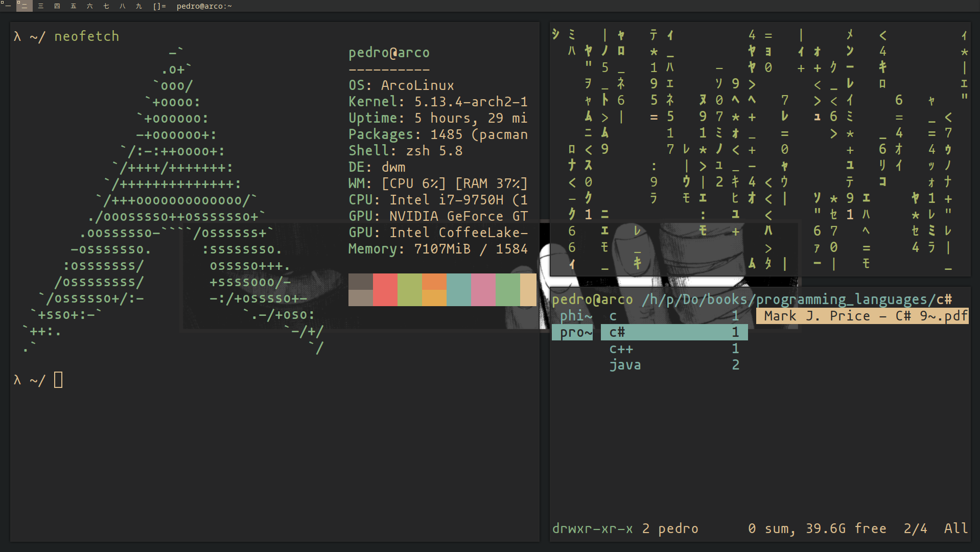Switch to dwm tag 七
Screen dimensions: 980x552
coord(106,6)
